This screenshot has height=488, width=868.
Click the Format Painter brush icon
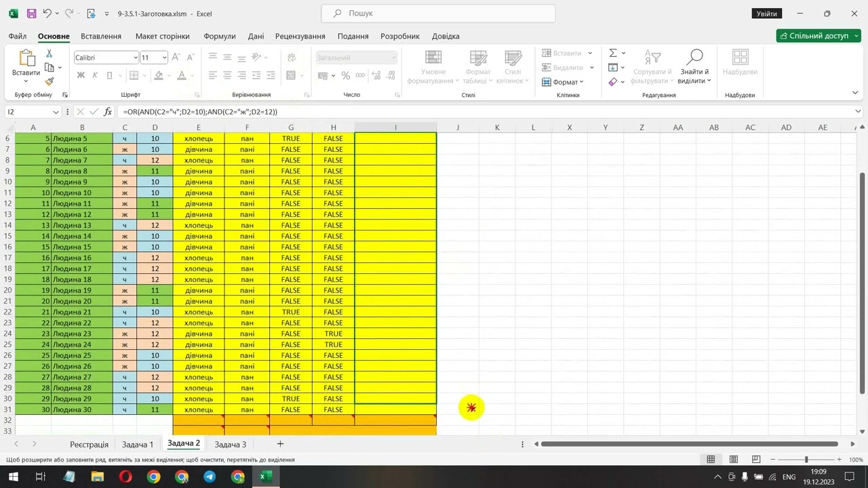pos(49,81)
